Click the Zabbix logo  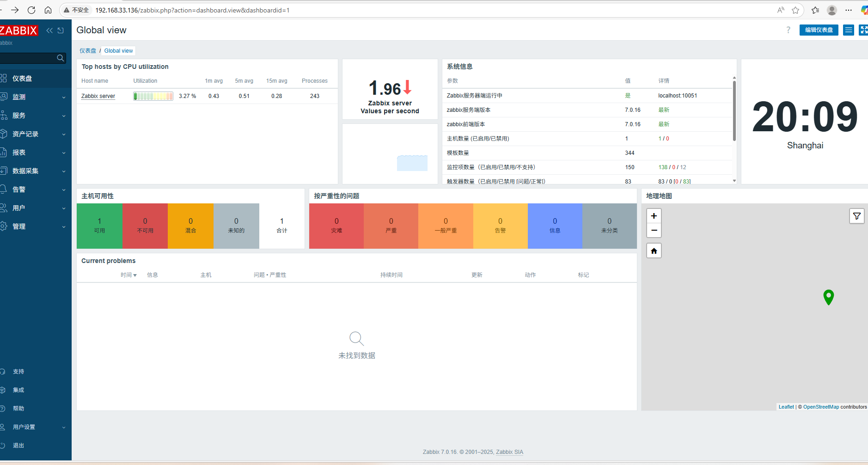coord(19,31)
